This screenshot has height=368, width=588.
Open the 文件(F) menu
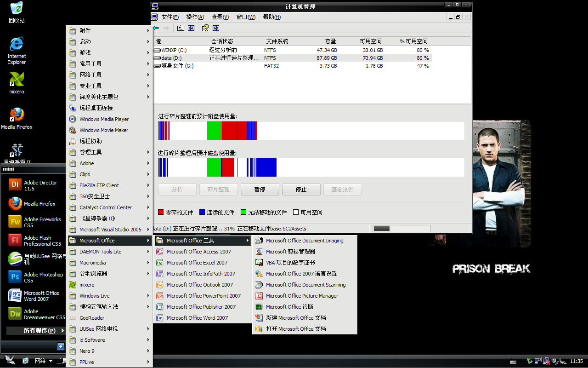point(170,17)
